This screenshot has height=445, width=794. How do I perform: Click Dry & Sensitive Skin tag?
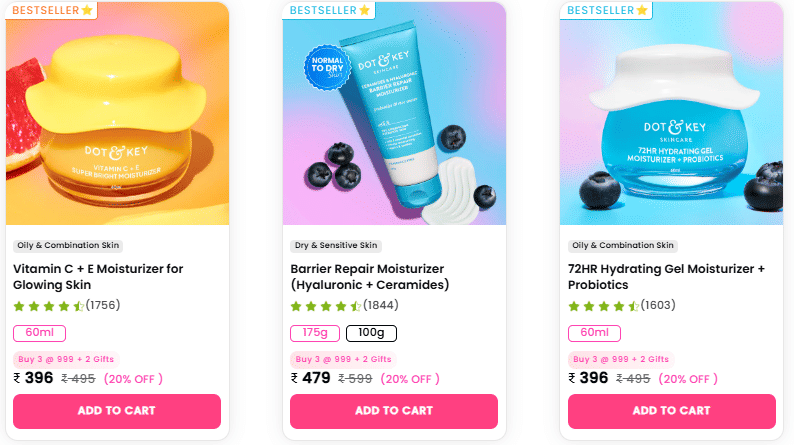tap(336, 246)
